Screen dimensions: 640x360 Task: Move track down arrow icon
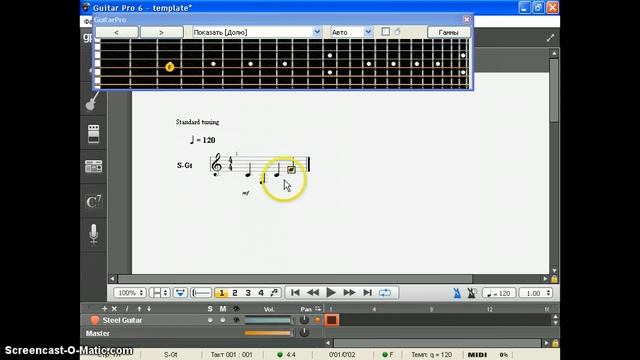(x=149, y=309)
